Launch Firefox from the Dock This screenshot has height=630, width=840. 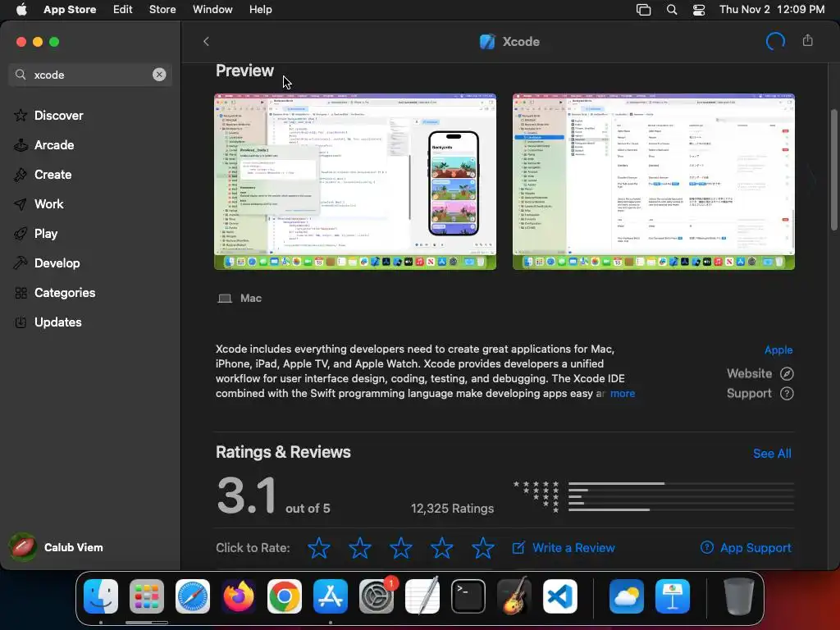pyautogui.click(x=239, y=596)
